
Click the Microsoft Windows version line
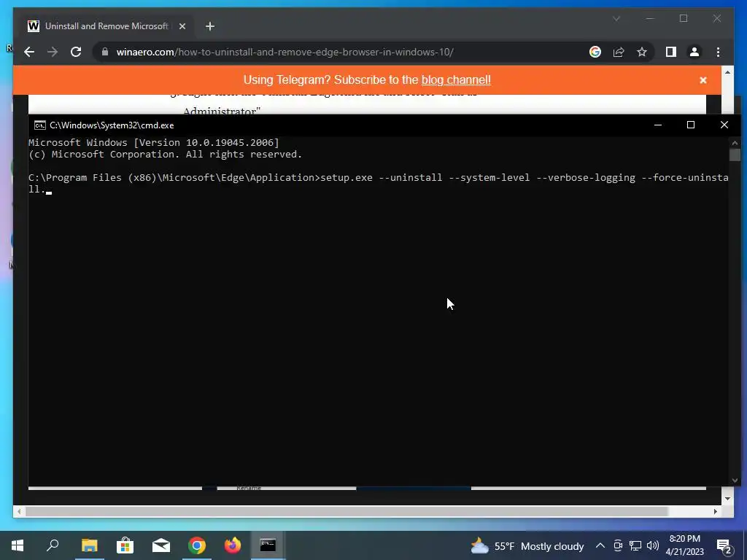[x=153, y=142]
